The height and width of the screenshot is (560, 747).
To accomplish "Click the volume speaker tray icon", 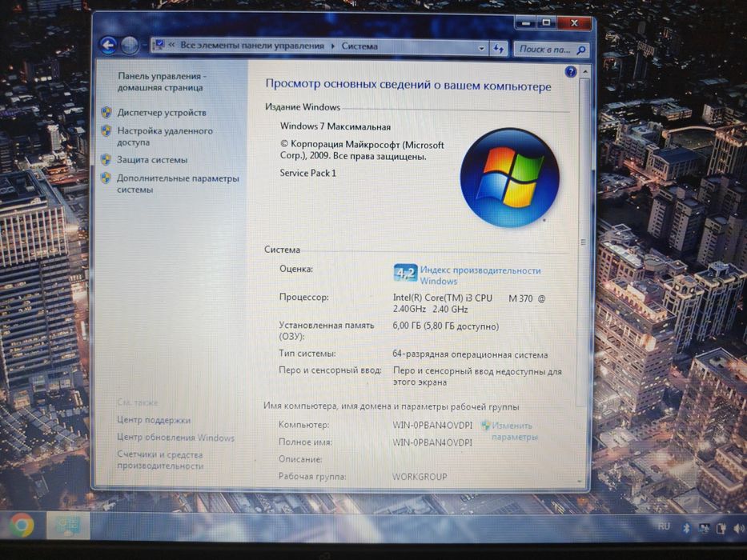I will 738,528.
